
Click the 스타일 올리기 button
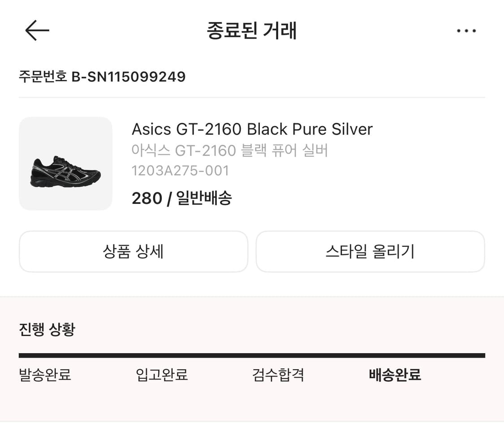click(x=370, y=252)
